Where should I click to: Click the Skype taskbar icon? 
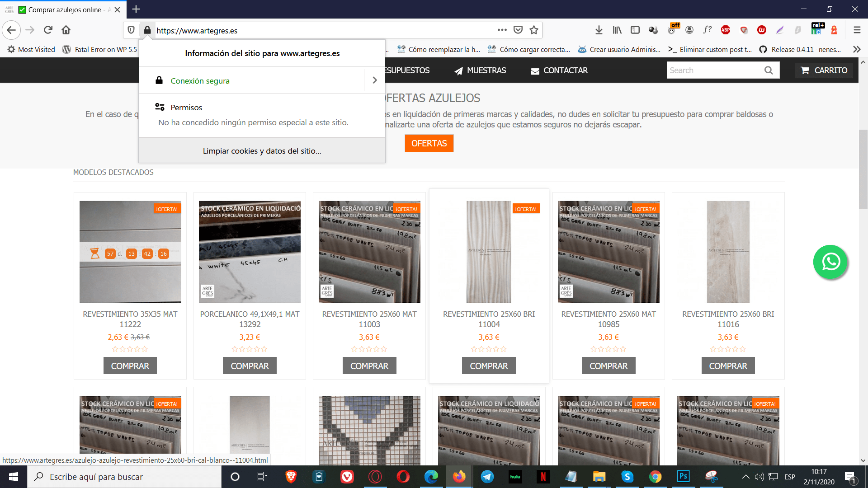(x=627, y=477)
